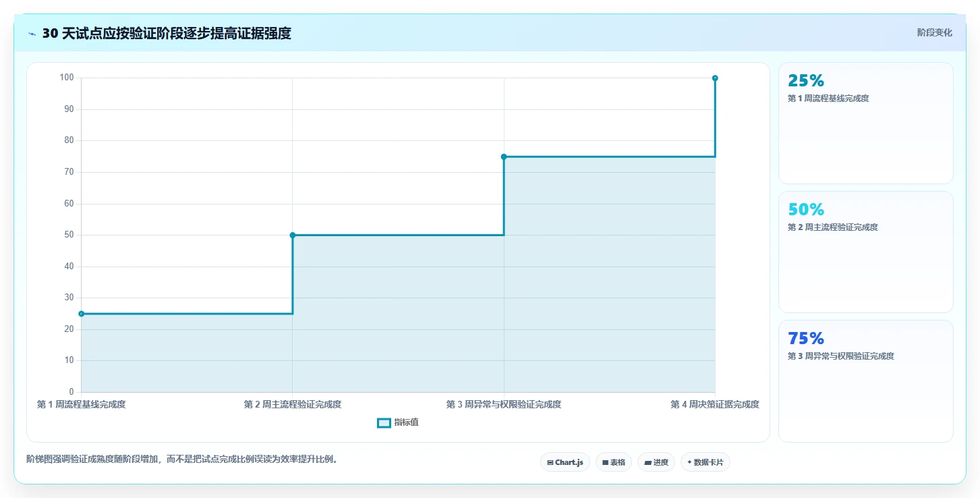
Task: Click the data point at value 50
Action: point(293,235)
